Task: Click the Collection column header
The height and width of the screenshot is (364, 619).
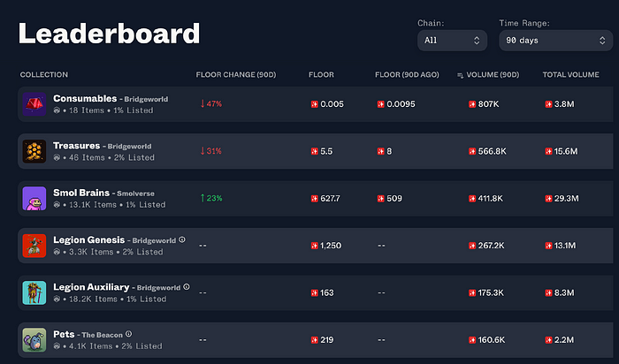Action: pos(44,75)
